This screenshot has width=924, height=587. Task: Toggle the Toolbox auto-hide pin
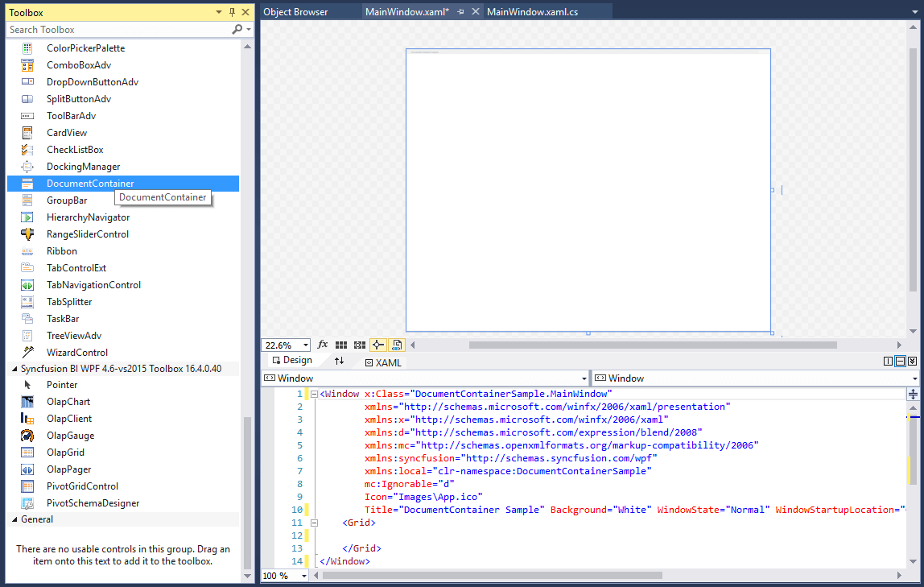(231, 12)
